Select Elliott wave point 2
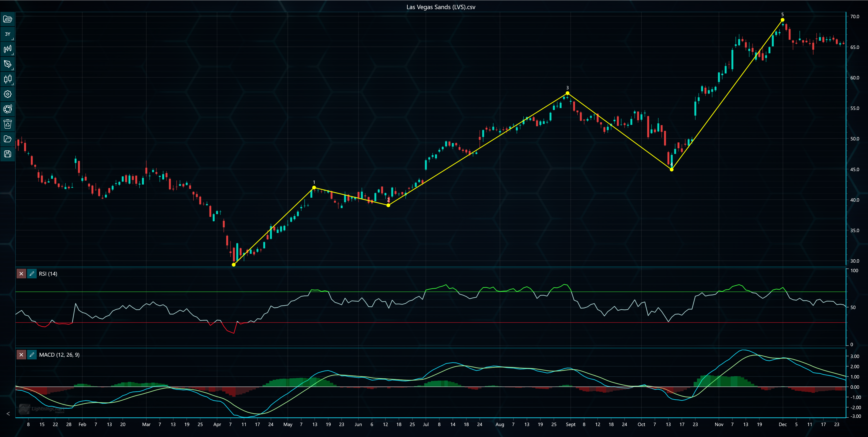 388,205
